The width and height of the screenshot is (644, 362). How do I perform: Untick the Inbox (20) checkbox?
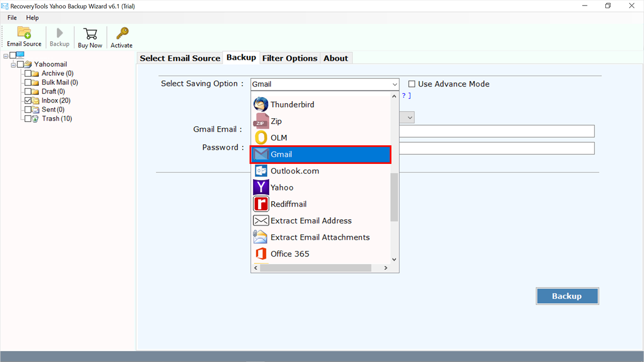28,101
